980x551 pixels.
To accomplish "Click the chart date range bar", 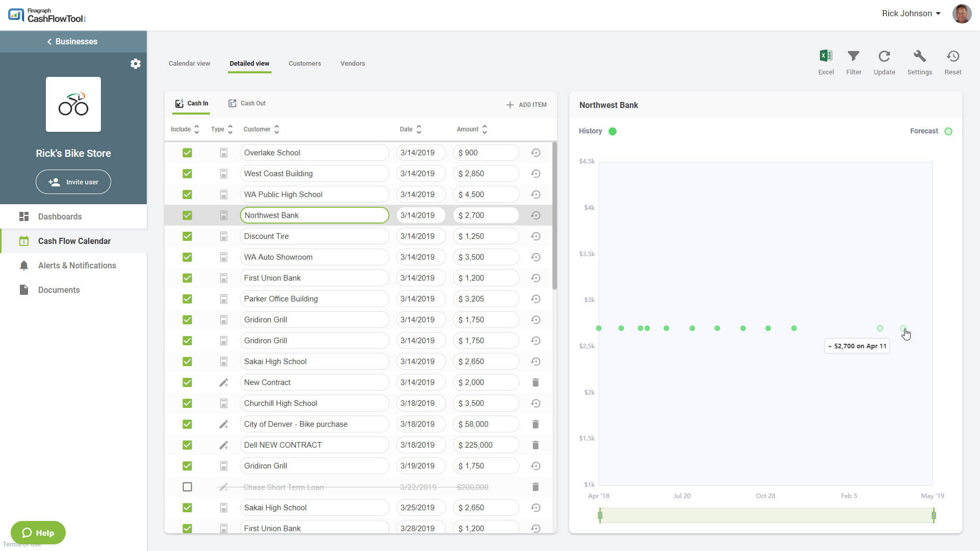I will 766,515.
